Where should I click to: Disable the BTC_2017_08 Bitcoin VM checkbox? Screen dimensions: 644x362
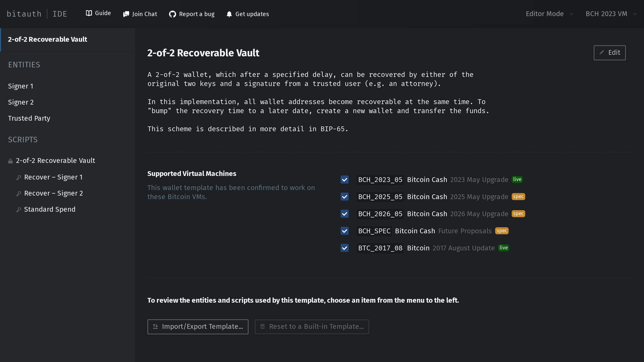click(344, 248)
